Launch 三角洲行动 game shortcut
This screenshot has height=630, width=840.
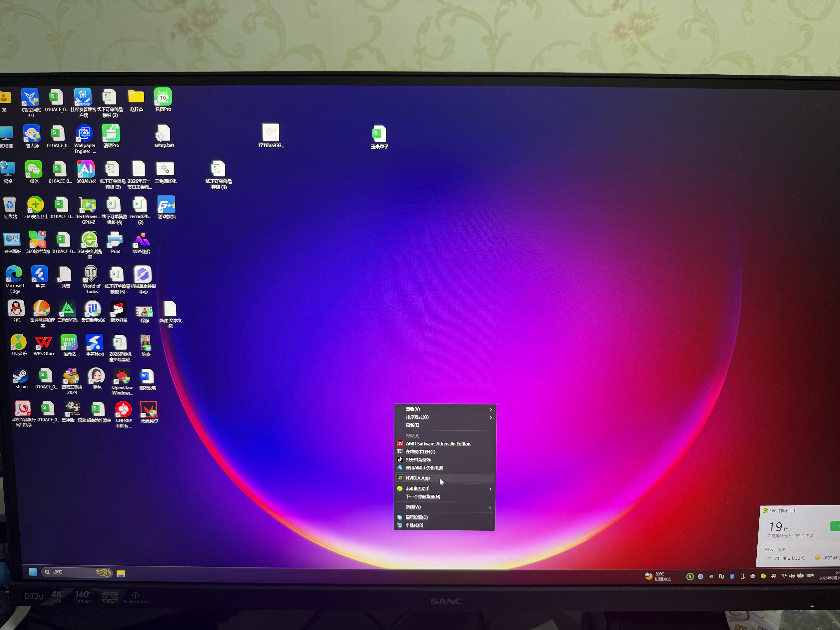68,311
